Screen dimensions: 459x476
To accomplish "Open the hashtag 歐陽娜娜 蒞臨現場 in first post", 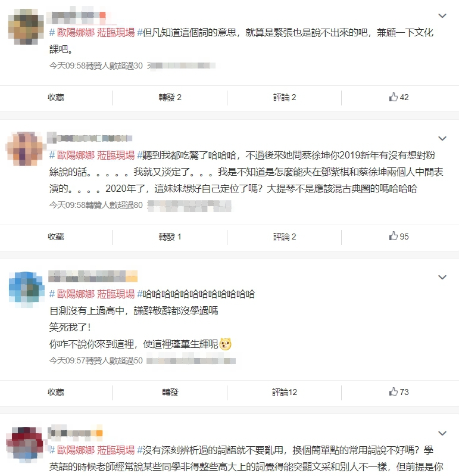I will pos(96,33).
